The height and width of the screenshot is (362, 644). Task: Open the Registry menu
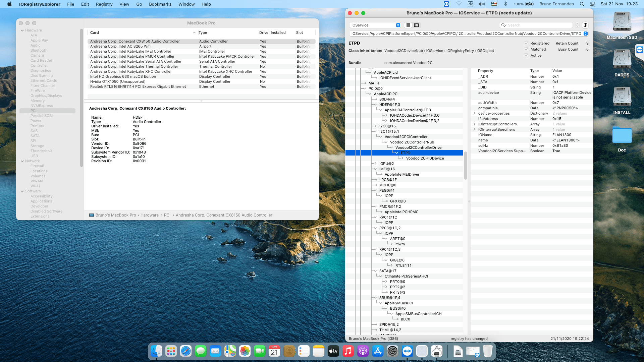(x=104, y=4)
